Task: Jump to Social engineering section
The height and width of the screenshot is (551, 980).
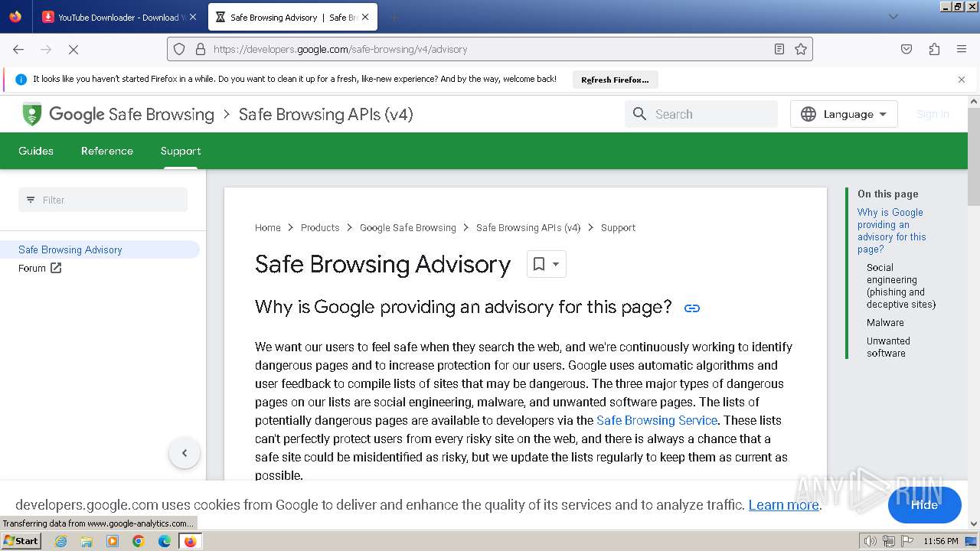Action: 901,285
